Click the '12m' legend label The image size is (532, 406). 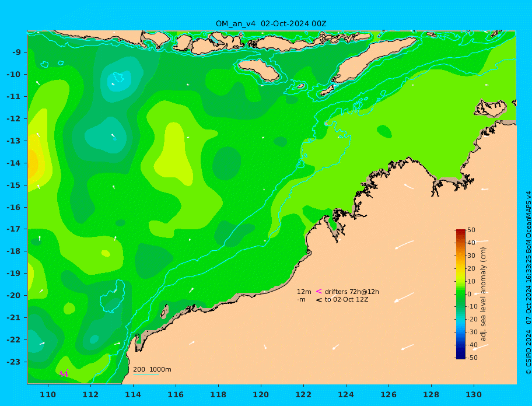point(304,292)
